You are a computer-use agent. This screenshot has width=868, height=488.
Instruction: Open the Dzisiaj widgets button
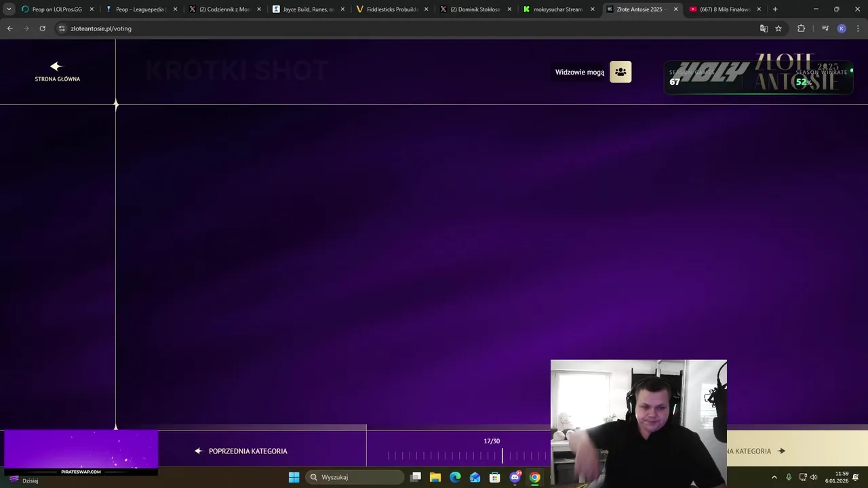coord(22,480)
